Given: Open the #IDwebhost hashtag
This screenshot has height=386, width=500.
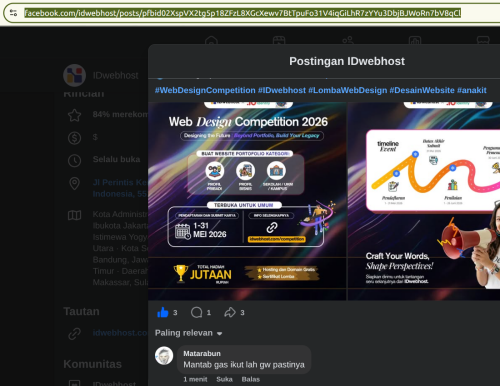Looking at the screenshot, I should [x=282, y=90].
